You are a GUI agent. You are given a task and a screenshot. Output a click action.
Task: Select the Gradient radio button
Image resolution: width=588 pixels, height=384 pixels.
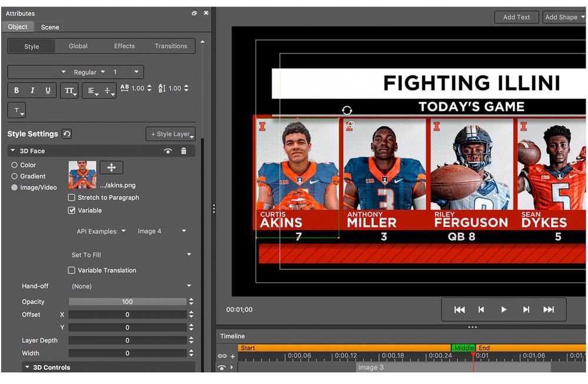pos(14,176)
